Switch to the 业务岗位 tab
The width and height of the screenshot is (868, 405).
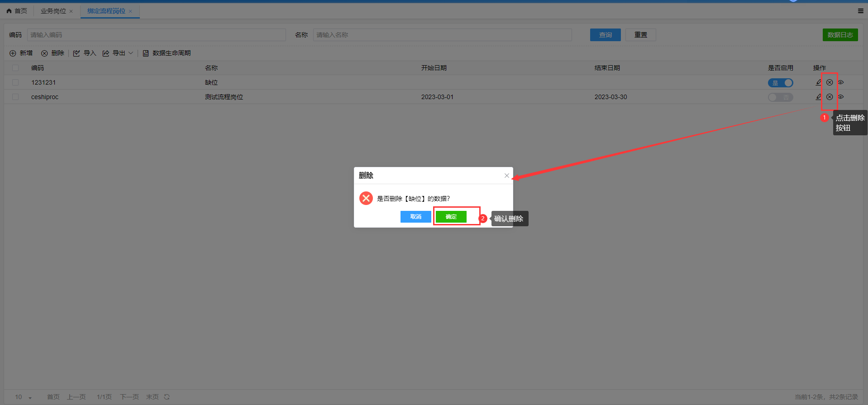click(53, 11)
